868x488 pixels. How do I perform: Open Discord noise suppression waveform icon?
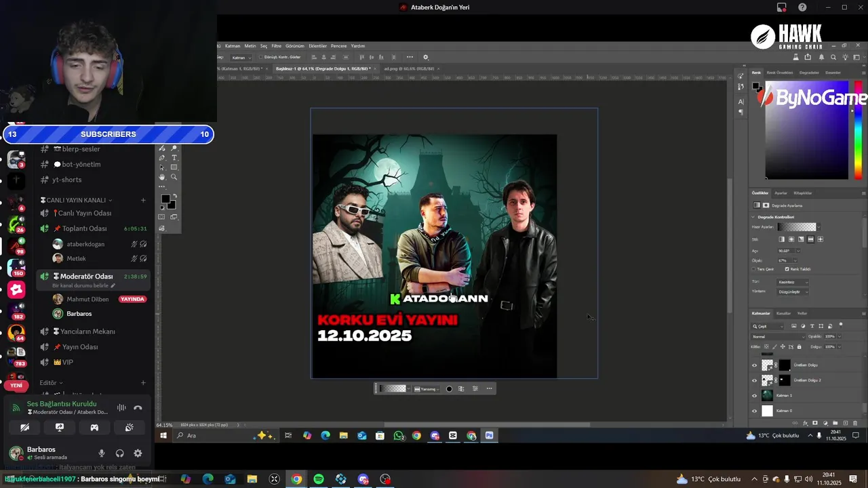pos(121,407)
